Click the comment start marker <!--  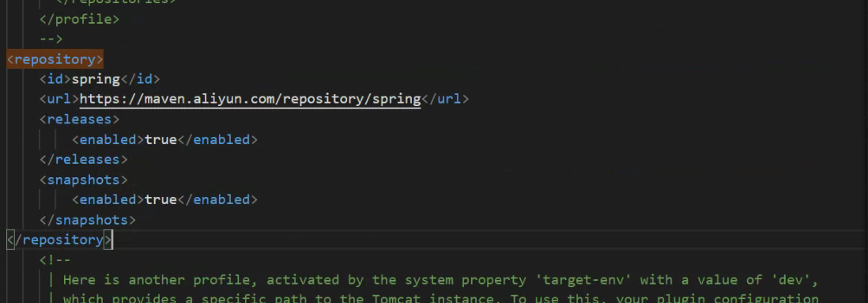pos(55,259)
